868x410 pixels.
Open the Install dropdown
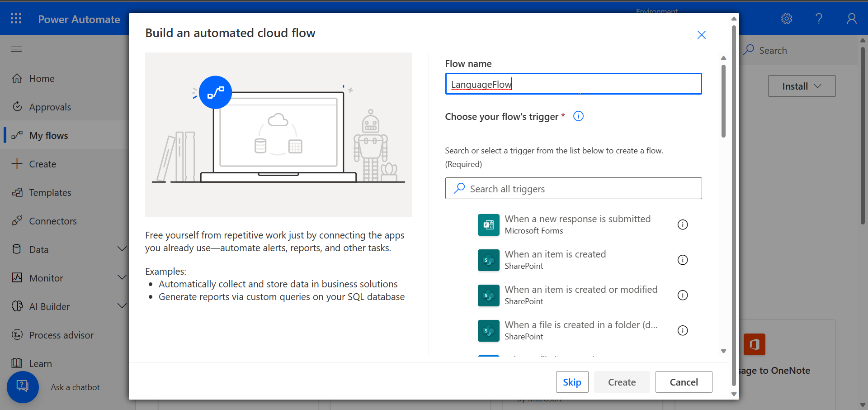[802, 86]
